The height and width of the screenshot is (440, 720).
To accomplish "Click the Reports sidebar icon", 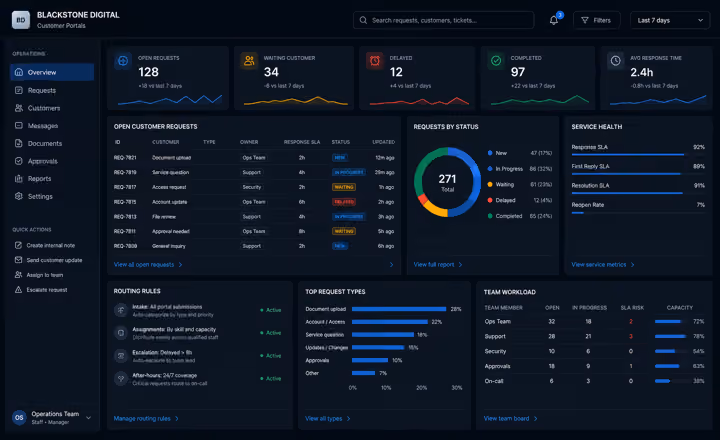I will point(19,179).
